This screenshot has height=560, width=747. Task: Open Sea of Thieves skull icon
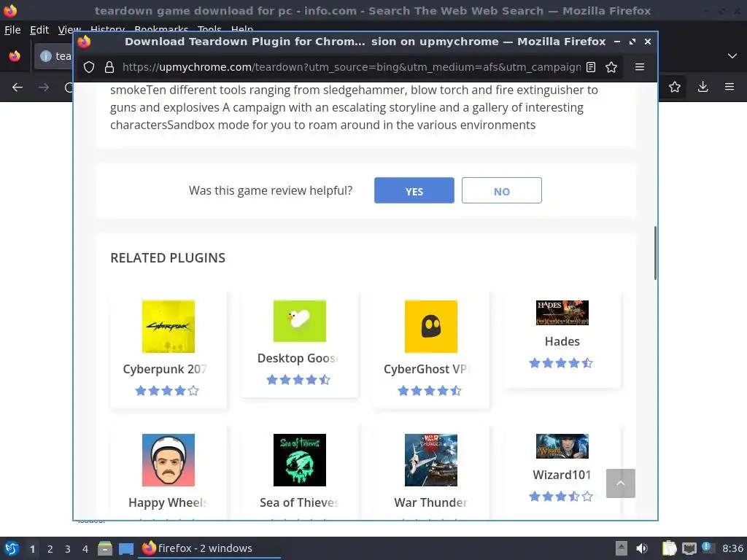(300, 460)
